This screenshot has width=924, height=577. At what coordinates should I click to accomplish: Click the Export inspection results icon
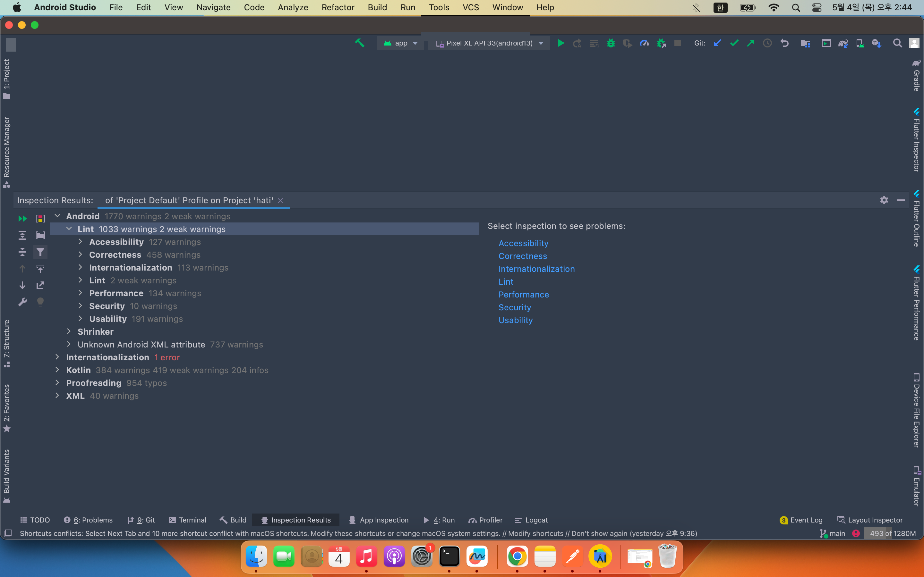point(40,285)
